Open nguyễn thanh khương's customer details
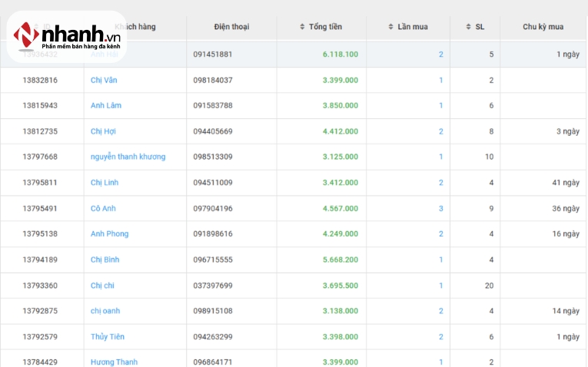The width and height of the screenshot is (588, 367). click(x=128, y=157)
